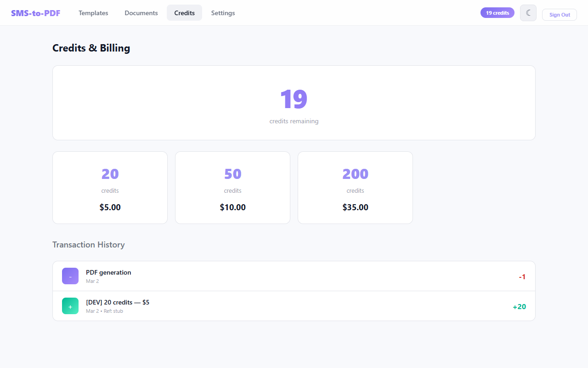Screen dimensions: 588x368
Task: Toggle dark mode with the moon icon
Action: click(528, 12)
